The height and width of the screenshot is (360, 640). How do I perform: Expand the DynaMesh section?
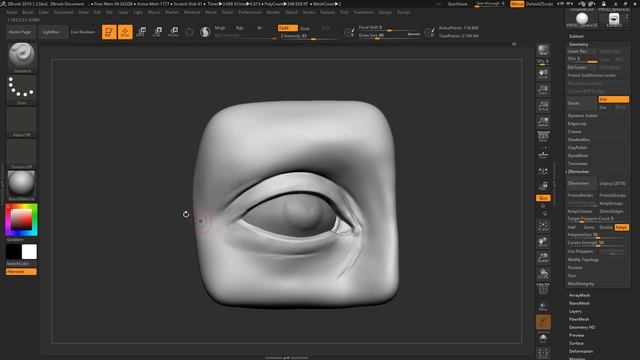click(578, 156)
